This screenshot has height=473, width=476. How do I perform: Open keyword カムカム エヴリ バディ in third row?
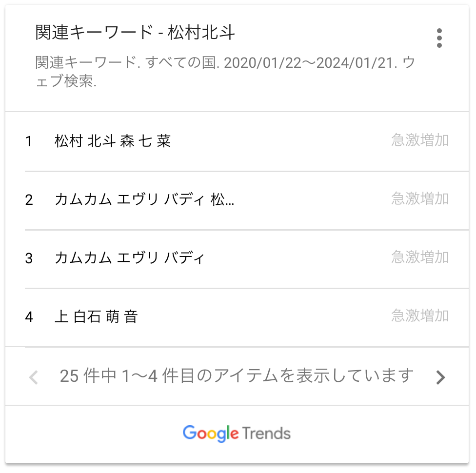coord(129,258)
